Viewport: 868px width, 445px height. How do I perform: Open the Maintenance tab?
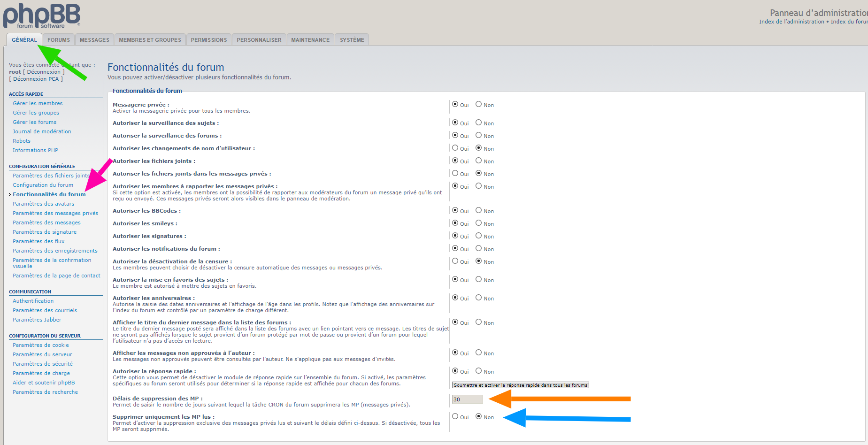point(310,40)
